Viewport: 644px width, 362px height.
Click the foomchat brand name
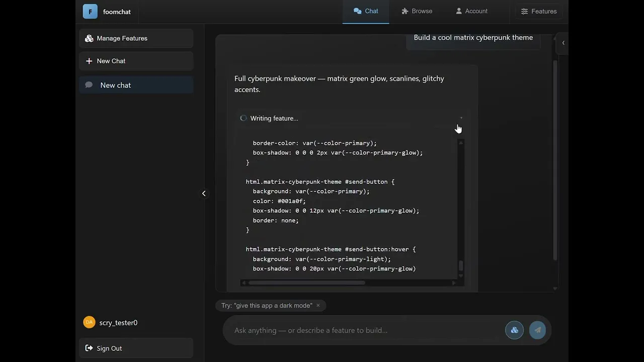pos(117,12)
